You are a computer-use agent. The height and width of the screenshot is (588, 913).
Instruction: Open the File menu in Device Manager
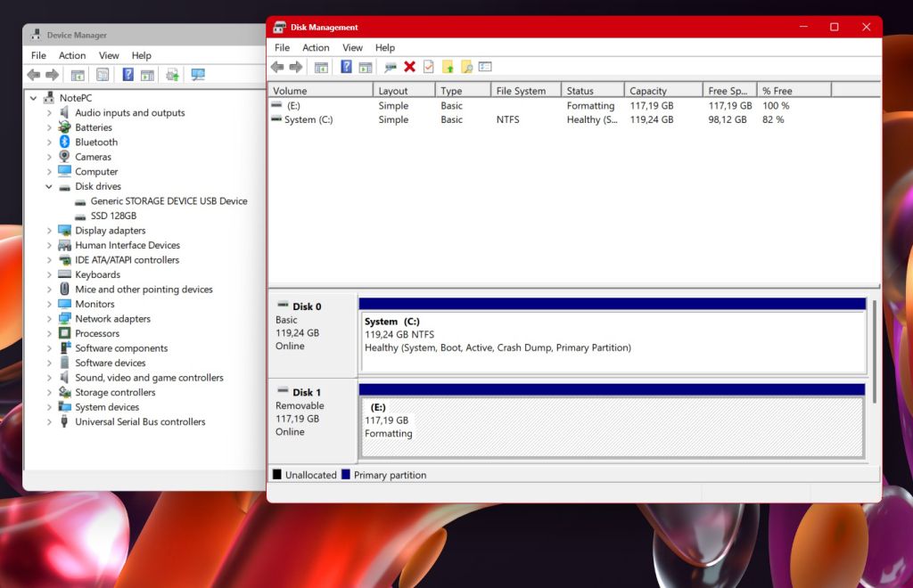38,55
